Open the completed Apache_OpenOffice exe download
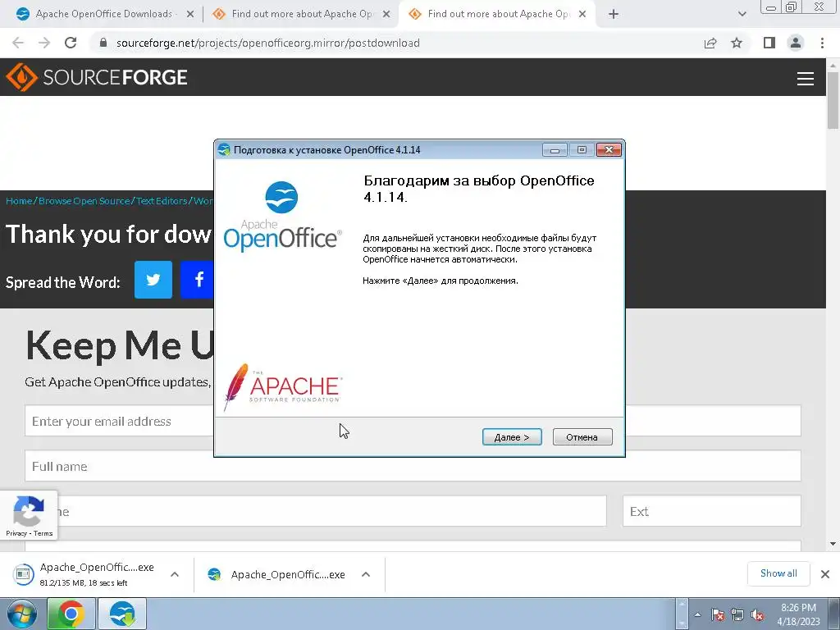This screenshot has height=630, width=840. [279, 574]
